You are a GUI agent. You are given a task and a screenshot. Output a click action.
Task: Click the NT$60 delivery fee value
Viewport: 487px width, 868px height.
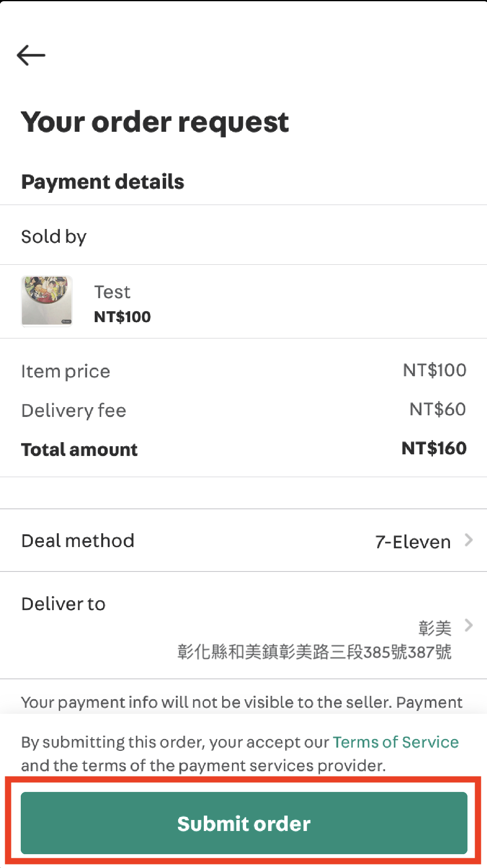[437, 409]
